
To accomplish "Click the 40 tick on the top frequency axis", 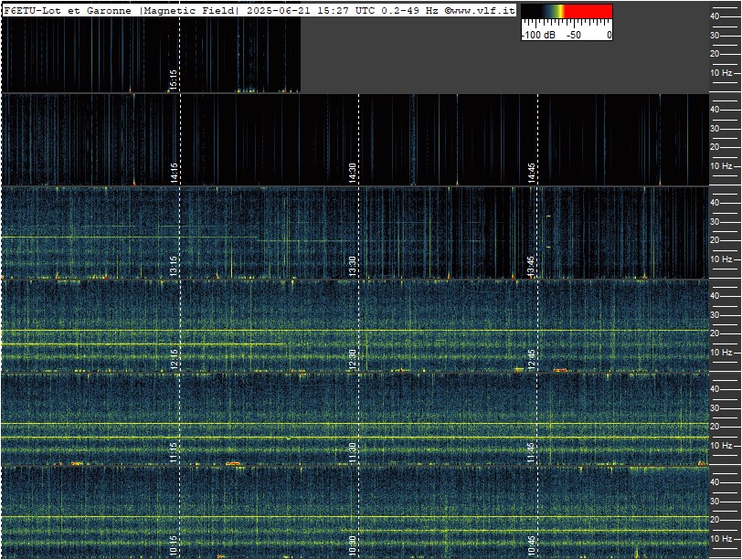I will (715, 16).
